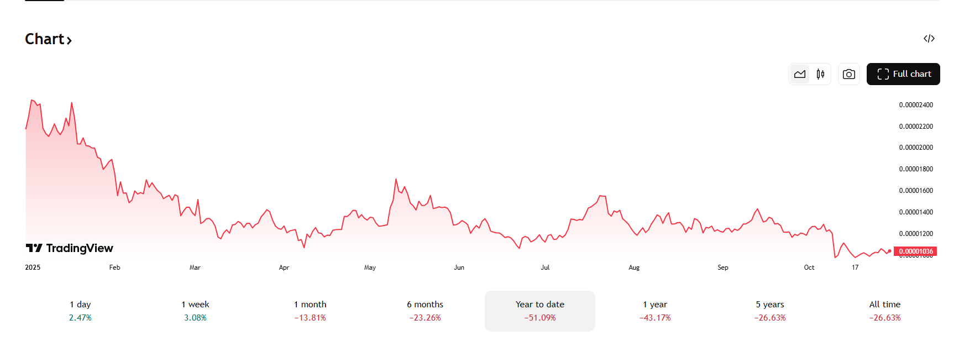Click the May label on time axis
Screen dimensions: 980x346
[370, 268]
